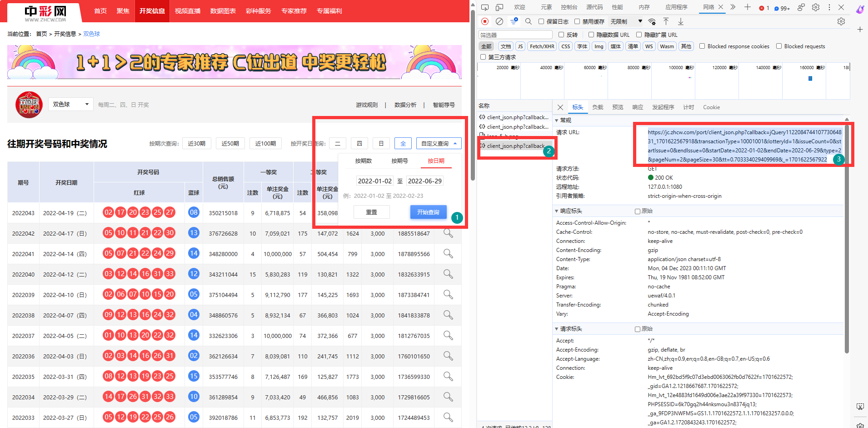Enable the 第三方请求 checkbox
The width and height of the screenshot is (868, 428).
[x=483, y=57]
